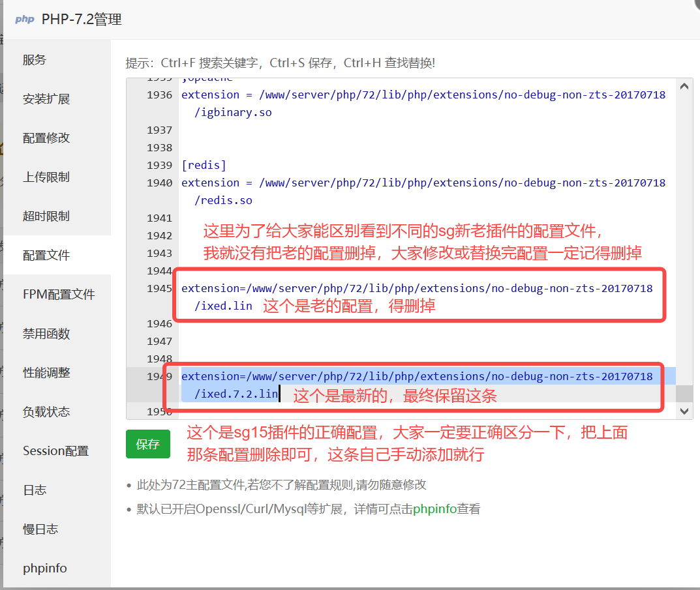Open the 服务 tab in sidebar
The width and height of the screenshot is (700, 590).
pos(35,60)
